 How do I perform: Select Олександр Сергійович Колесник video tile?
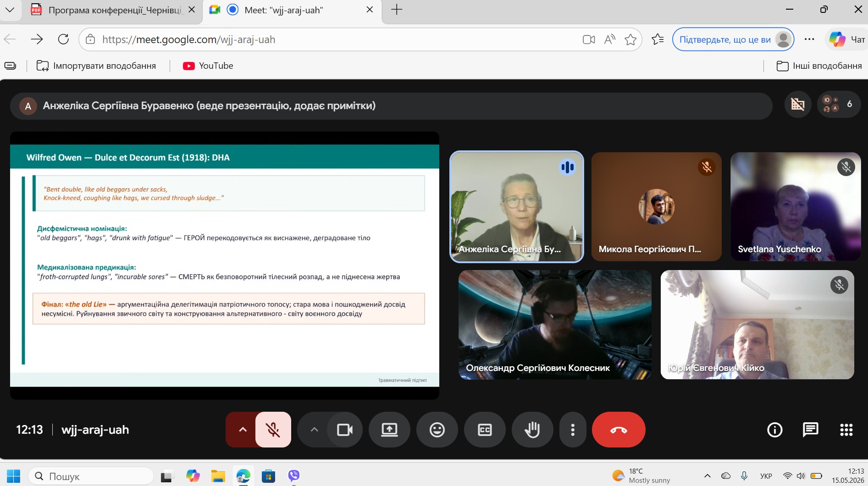tap(555, 325)
